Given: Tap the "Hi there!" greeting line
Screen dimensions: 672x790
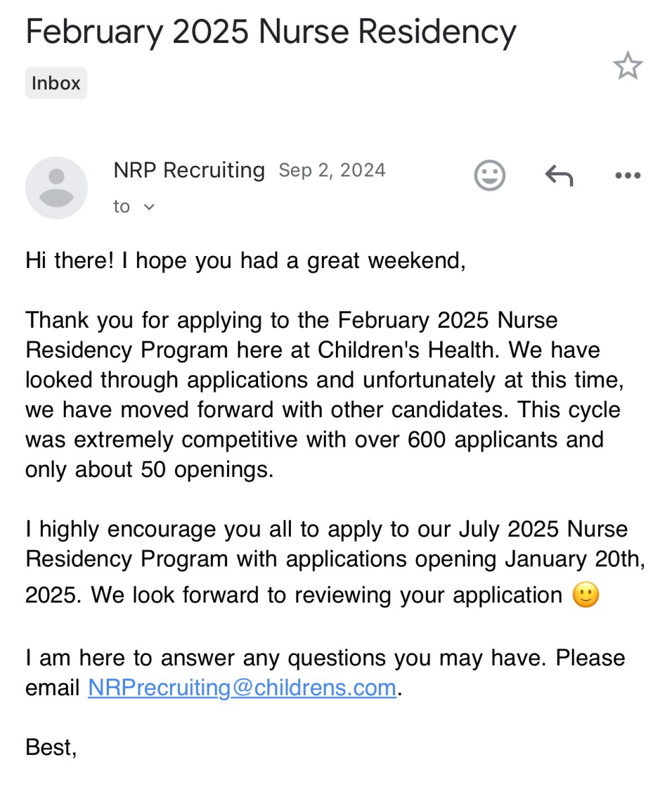Looking at the screenshot, I should pyautogui.click(x=245, y=261).
